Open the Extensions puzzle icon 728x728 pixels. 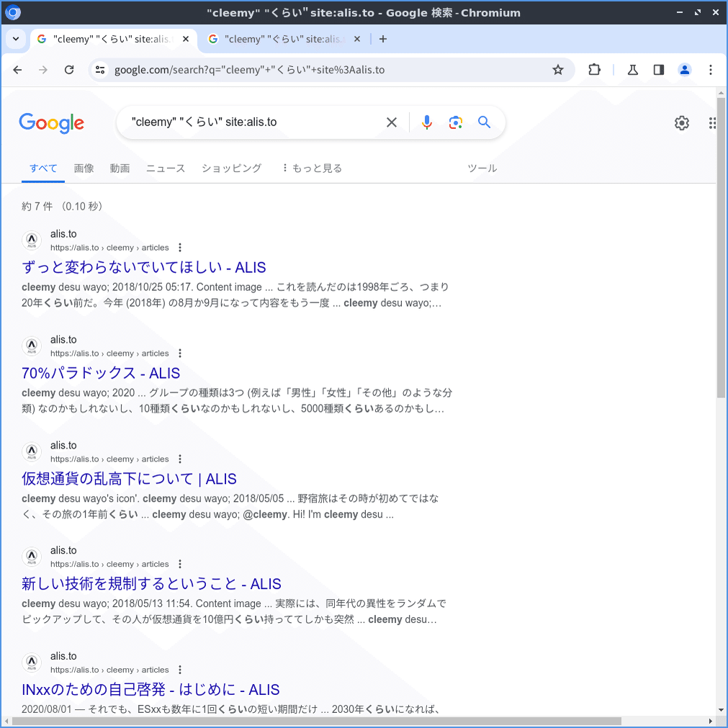[x=594, y=70]
